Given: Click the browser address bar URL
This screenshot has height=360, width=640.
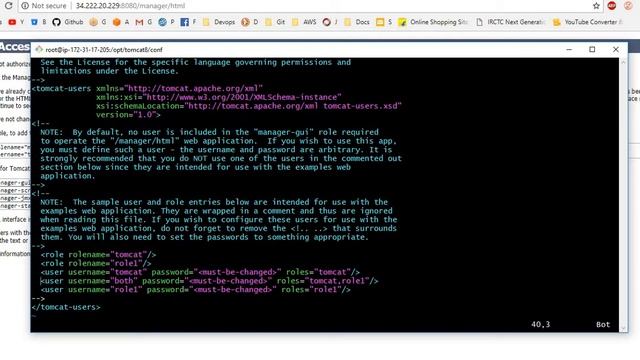Looking at the screenshot, I should coord(130,6).
